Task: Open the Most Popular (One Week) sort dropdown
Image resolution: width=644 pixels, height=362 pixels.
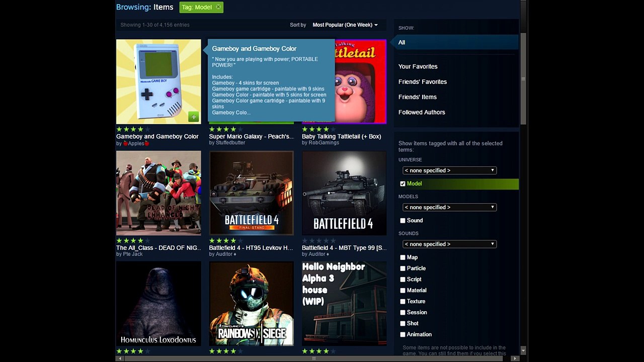Action: point(345,25)
